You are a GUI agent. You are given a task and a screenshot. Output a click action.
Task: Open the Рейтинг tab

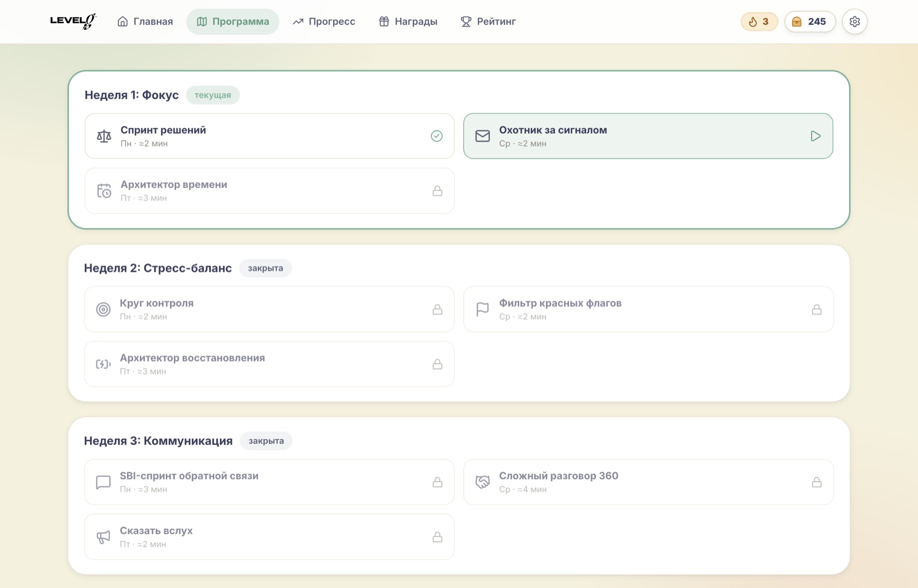489,21
